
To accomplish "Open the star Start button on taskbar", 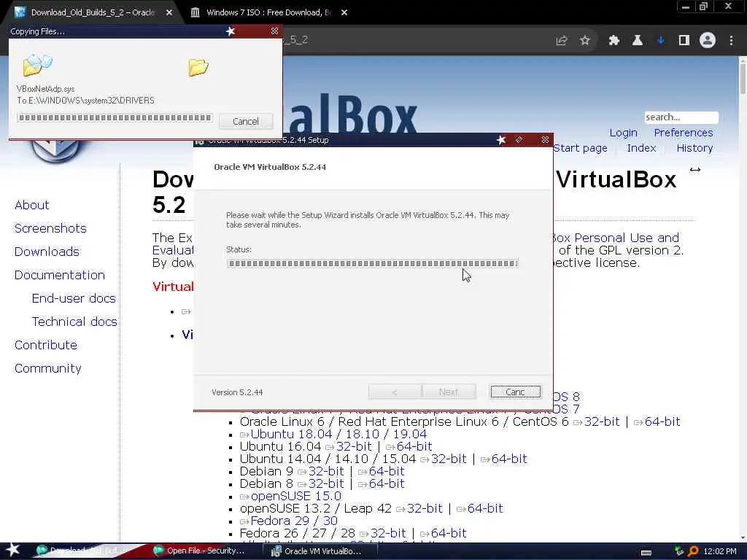I will [13, 551].
